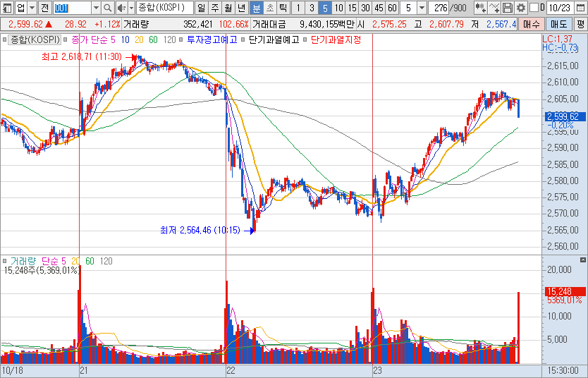Click the add candle indicator icon
The image size is (588, 378).
pos(480,8)
